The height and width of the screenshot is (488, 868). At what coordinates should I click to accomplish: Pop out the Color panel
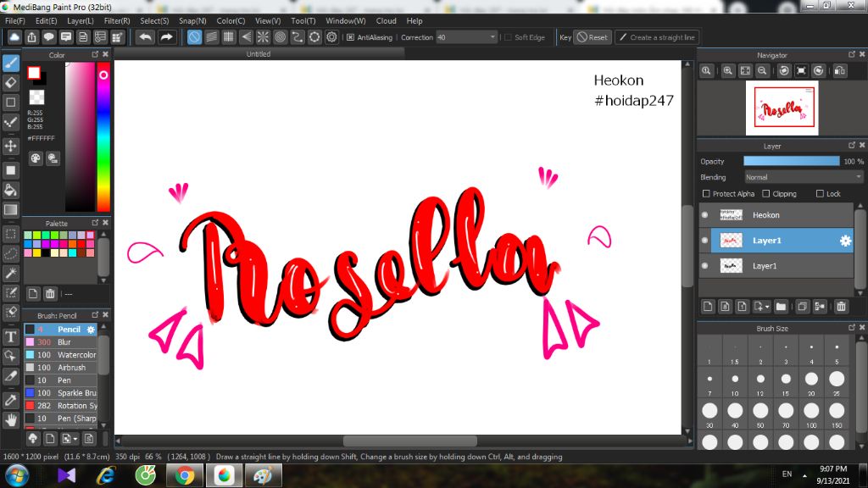pos(95,54)
